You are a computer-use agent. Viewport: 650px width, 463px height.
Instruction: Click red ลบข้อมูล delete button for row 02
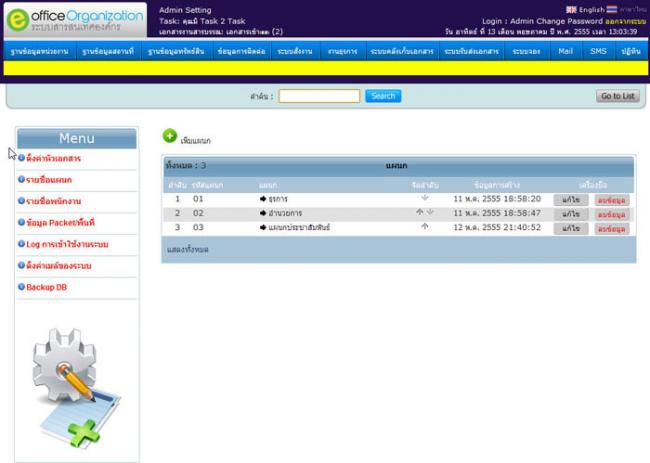[x=611, y=215]
